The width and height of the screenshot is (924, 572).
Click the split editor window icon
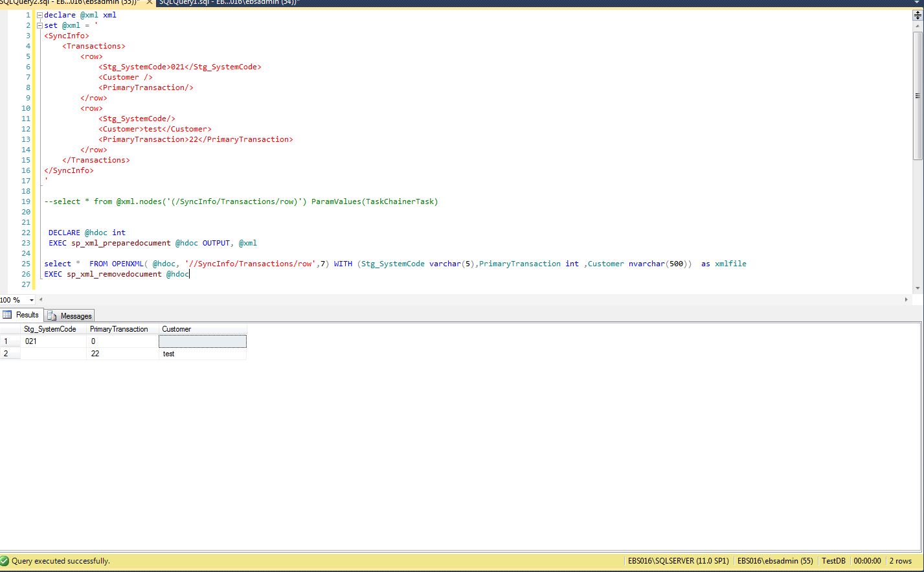(x=917, y=15)
